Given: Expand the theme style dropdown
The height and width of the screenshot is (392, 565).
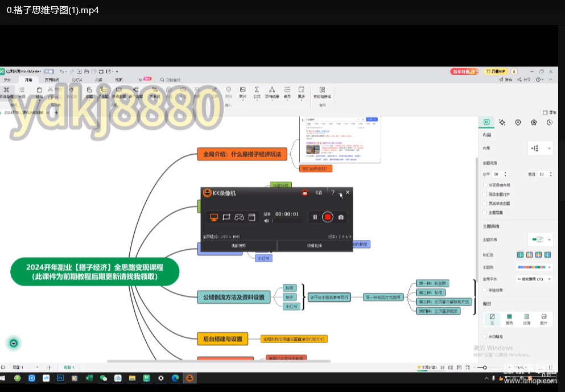Looking at the screenshot, I should (x=541, y=239).
